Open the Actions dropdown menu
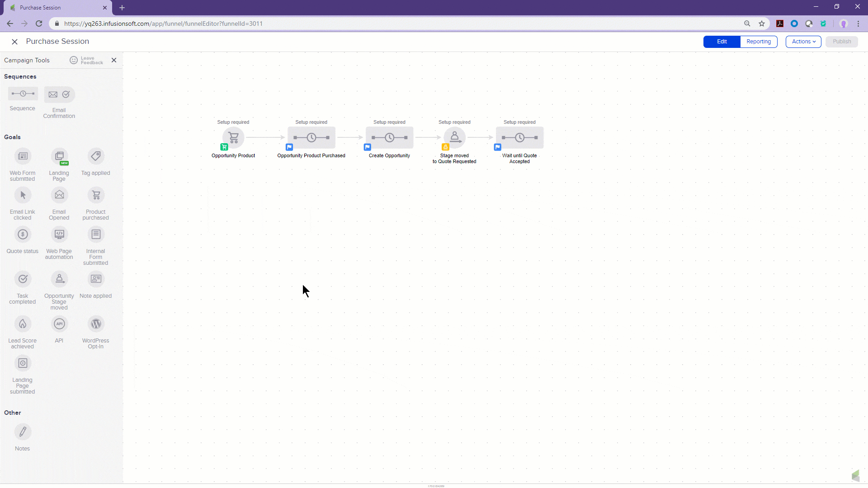 tap(803, 42)
